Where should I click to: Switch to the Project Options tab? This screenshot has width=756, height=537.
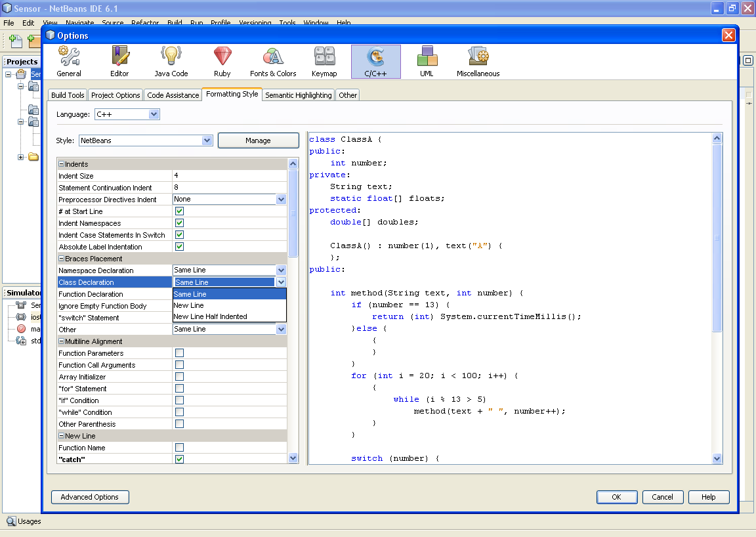tap(115, 95)
